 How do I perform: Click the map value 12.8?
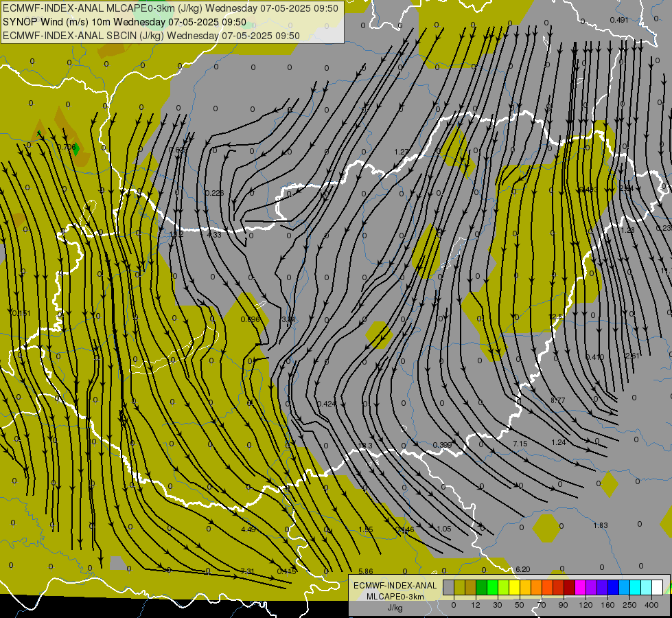pyautogui.click(x=555, y=317)
